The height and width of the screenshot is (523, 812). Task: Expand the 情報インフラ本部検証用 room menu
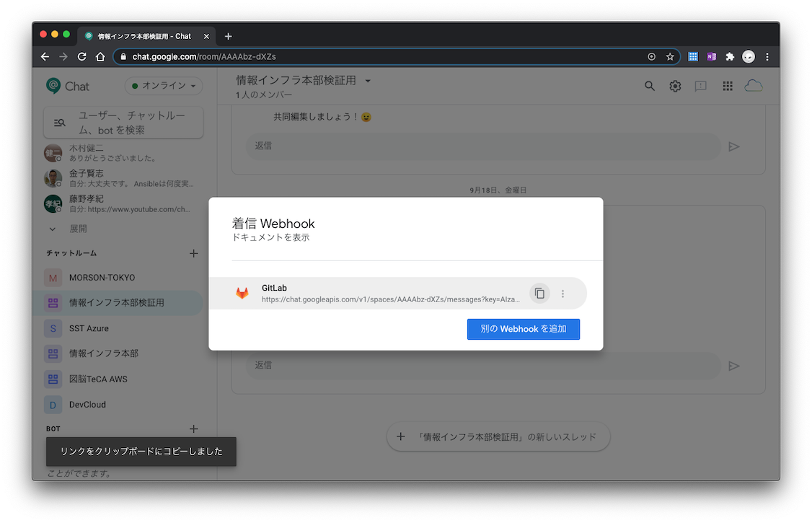(368, 81)
